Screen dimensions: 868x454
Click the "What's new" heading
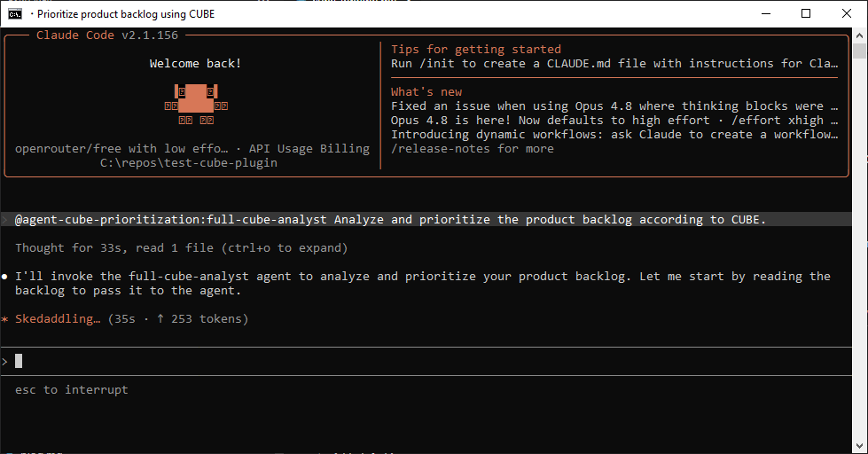[x=426, y=92]
